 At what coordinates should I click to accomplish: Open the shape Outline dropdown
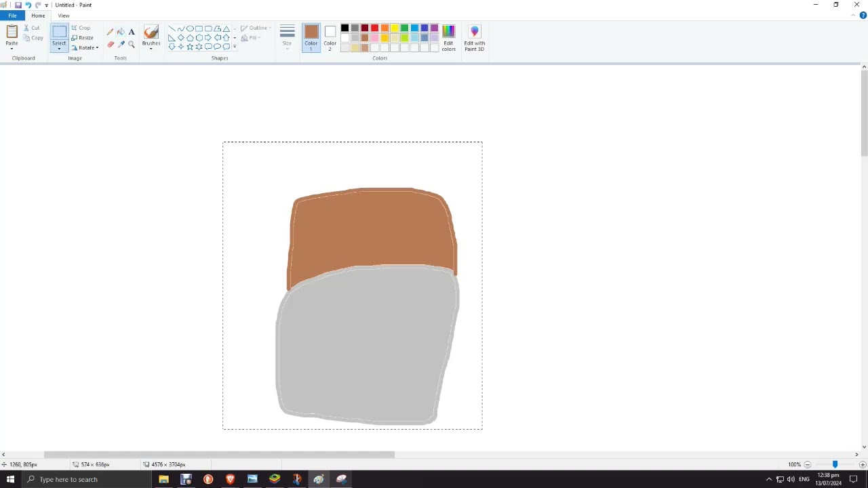(x=256, y=28)
